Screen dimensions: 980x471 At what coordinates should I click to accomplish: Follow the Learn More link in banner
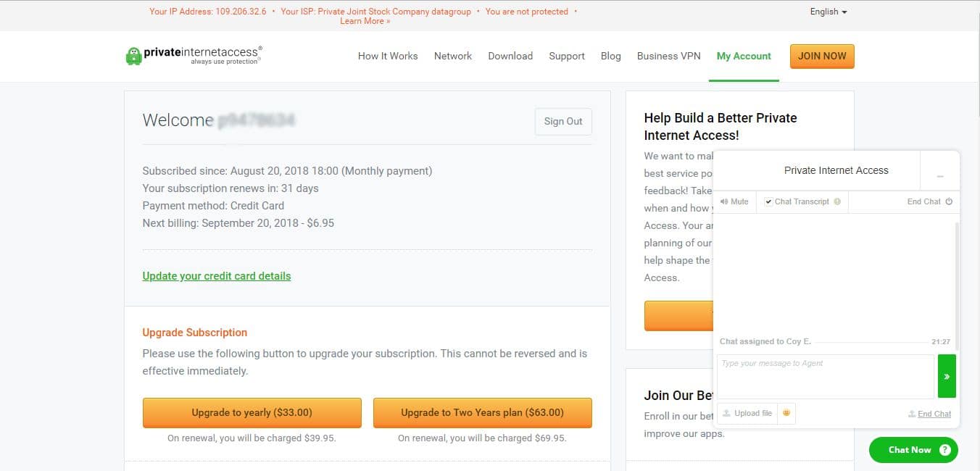click(x=365, y=21)
